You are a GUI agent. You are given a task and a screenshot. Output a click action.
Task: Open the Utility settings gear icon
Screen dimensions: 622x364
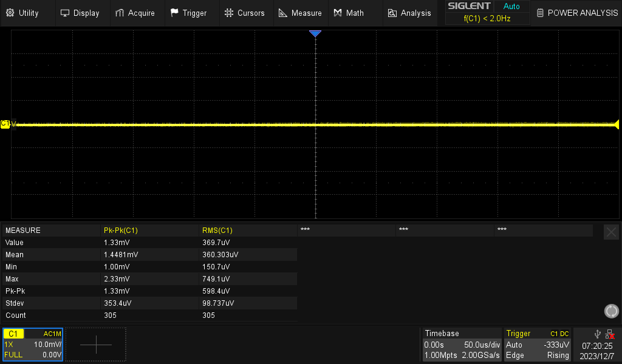click(10, 12)
